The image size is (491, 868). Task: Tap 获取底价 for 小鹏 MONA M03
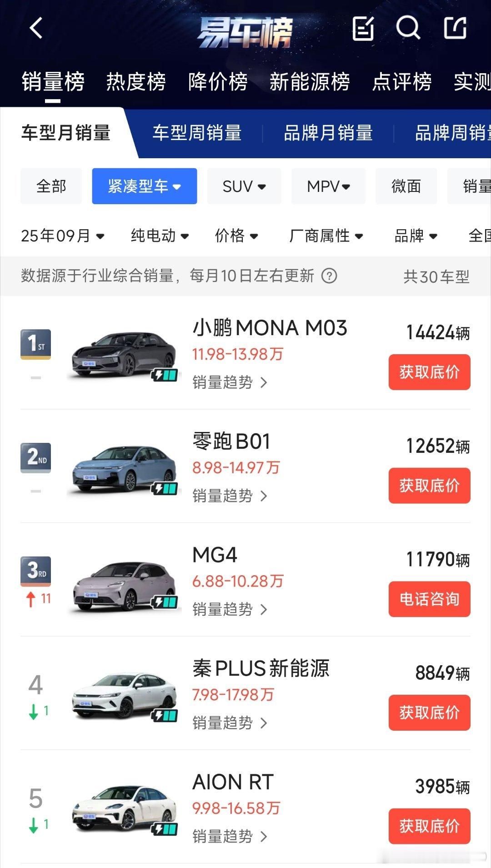(x=429, y=372)
